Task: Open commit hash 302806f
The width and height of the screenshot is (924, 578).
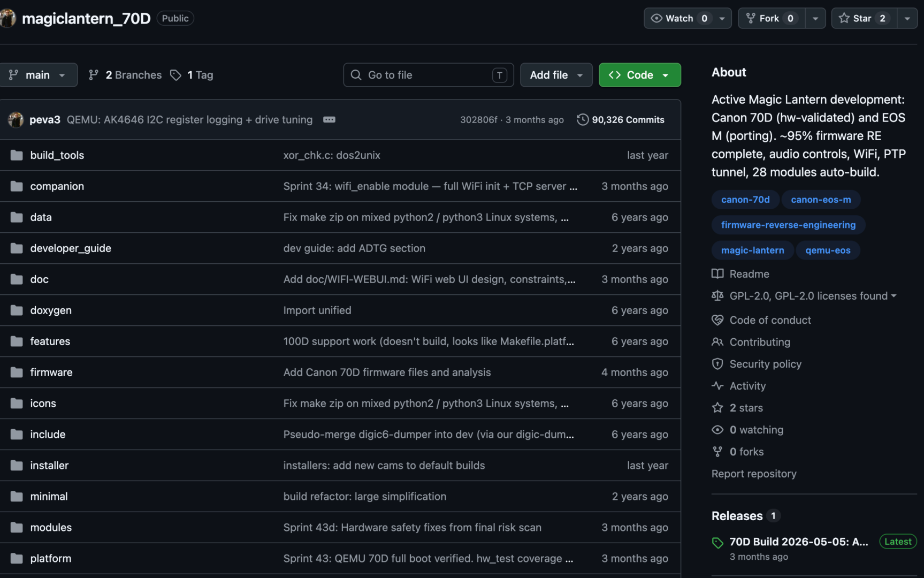Action: 478,120
